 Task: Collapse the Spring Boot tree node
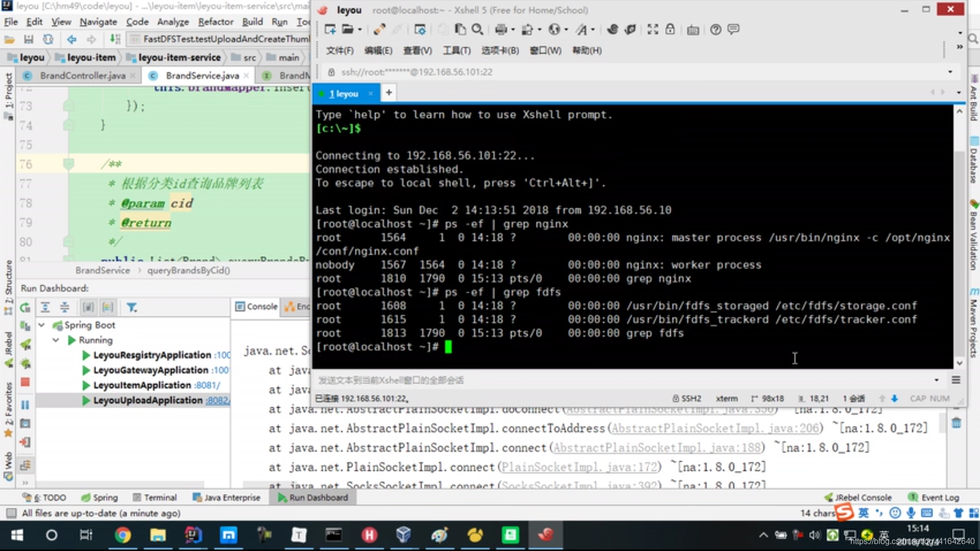[x=42, y=325]
